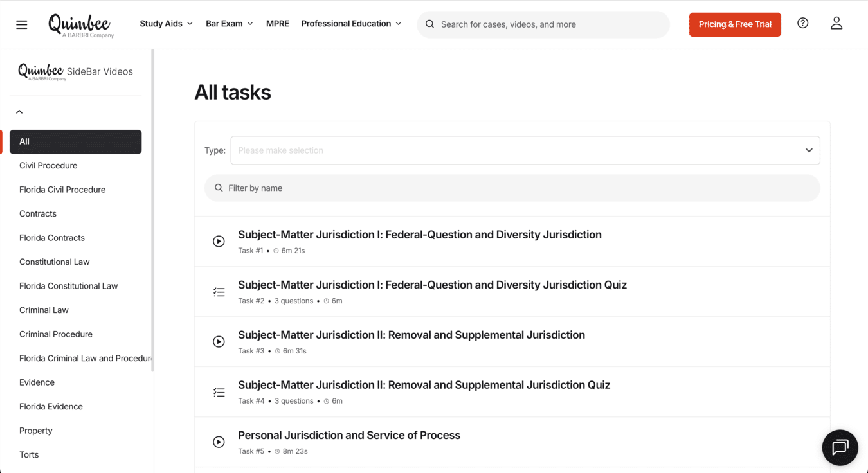
Task: Click the help question mark icon
Action: point(802,23)
